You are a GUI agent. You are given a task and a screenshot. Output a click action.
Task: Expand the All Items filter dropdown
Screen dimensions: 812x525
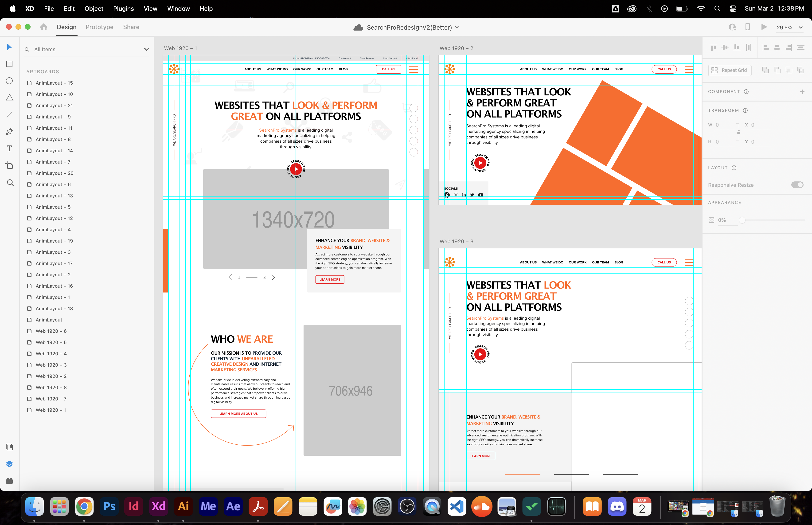tap(147, 49)
